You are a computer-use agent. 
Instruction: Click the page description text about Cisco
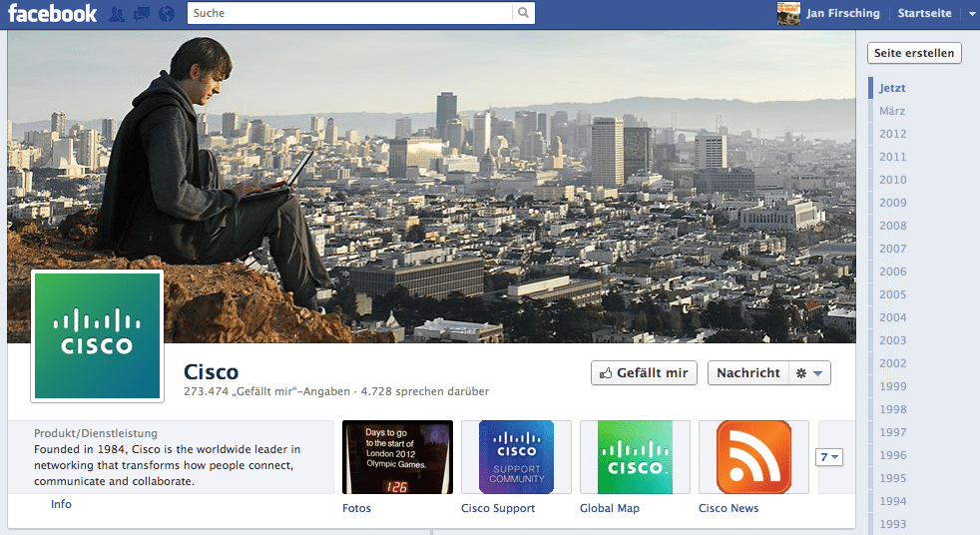point(168,465)
